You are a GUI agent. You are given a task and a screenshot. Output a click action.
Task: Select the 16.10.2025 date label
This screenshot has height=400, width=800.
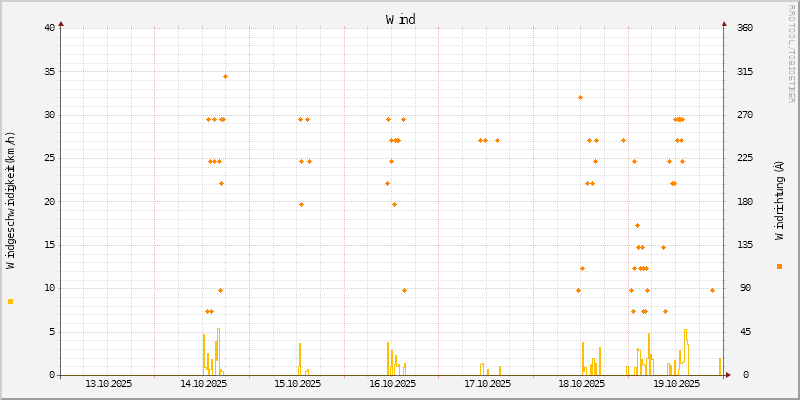click(x=392, y=383)
